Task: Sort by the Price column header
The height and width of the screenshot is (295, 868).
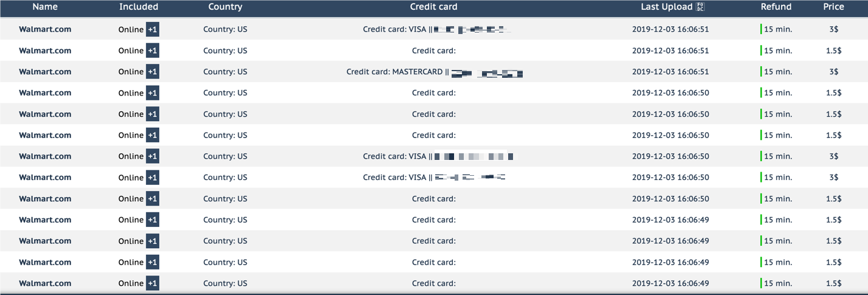Action: click(833, 7)
